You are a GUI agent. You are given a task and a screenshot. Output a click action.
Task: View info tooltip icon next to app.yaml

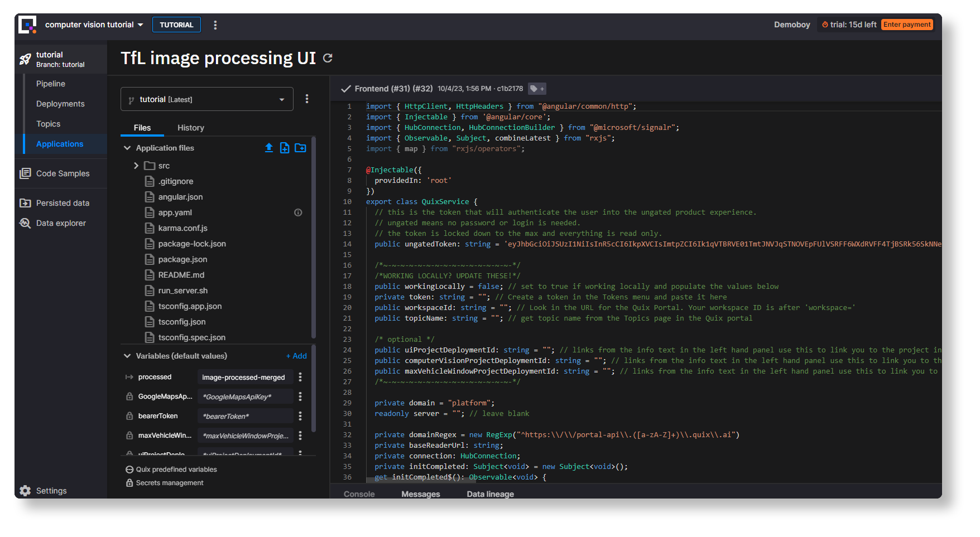(x=298, y=212)
